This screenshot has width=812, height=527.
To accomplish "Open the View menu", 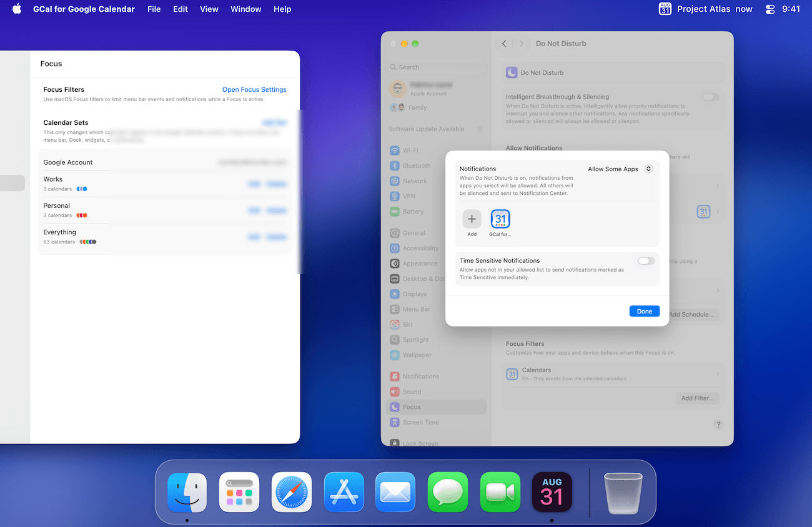I will (209, 9).
